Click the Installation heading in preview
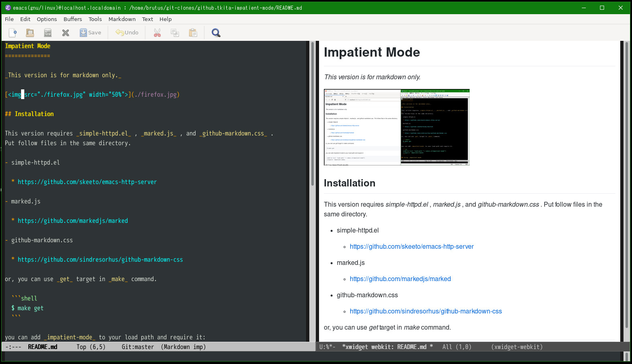Screen dimensions: 632x364 coord(349,183)
